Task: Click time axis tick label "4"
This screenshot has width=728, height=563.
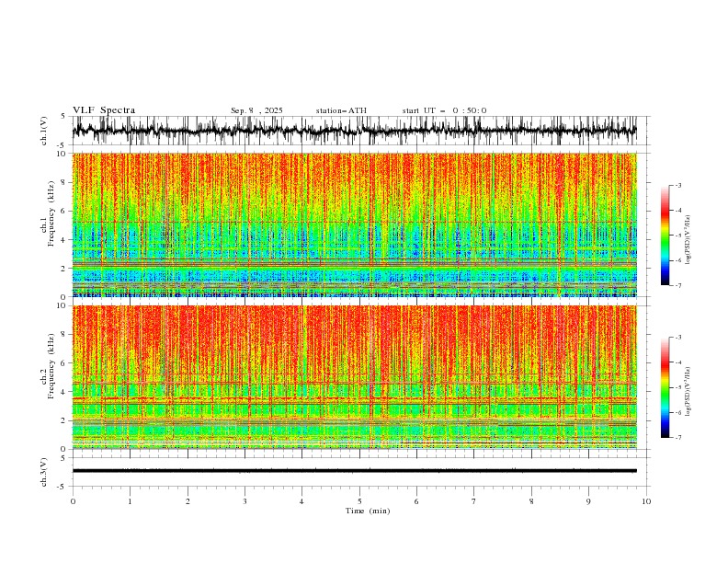Action: (x=301, y=501)
